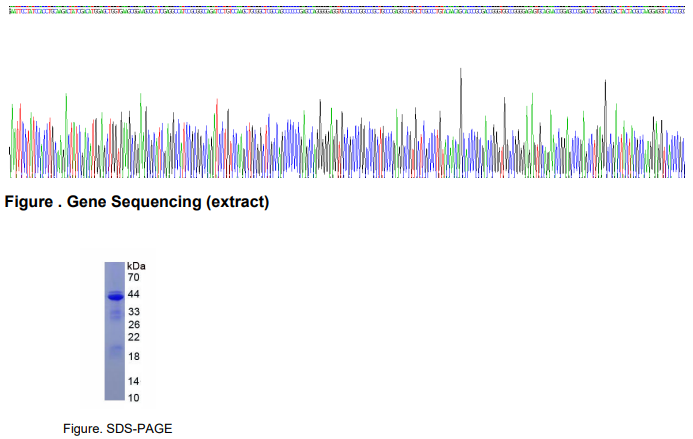Select the 14 kDa marker label
This screenshot has height=439, width=693.
pos(134,381)
